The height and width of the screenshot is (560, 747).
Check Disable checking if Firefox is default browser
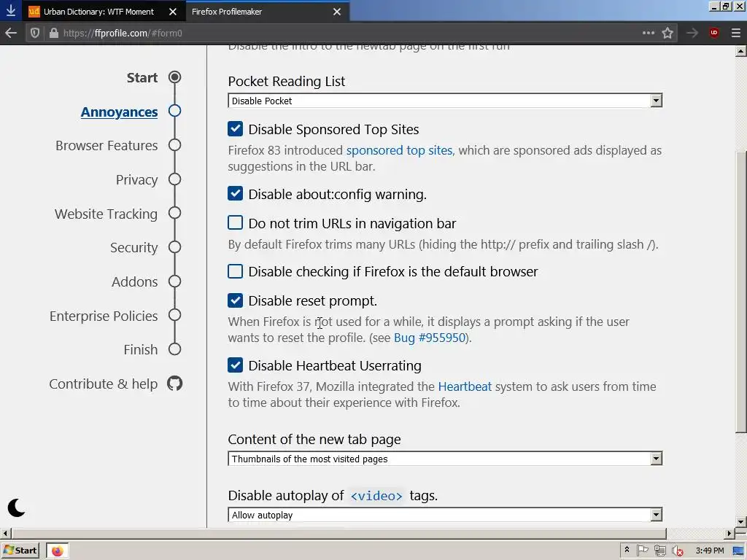236,271
